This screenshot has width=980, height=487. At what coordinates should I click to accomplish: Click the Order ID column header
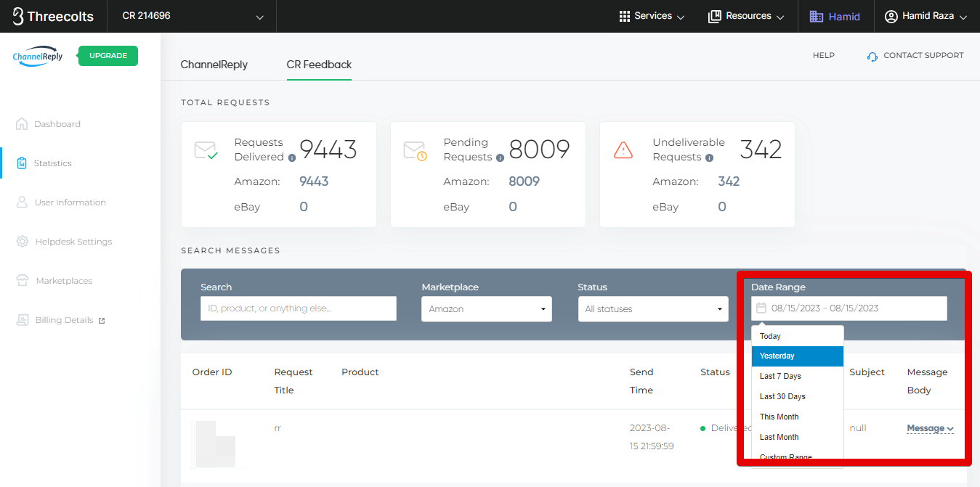pos(212,372)
